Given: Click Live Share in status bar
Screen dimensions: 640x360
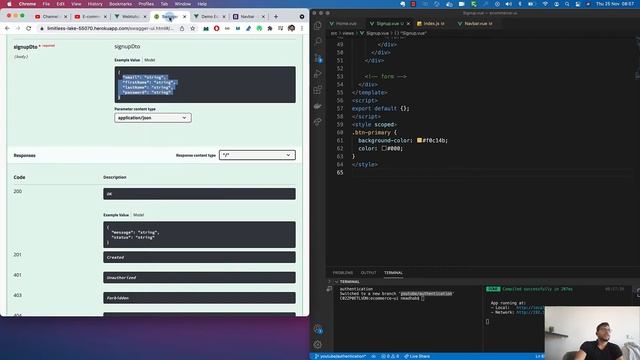Looking at the screenshot, I should 417,356.
